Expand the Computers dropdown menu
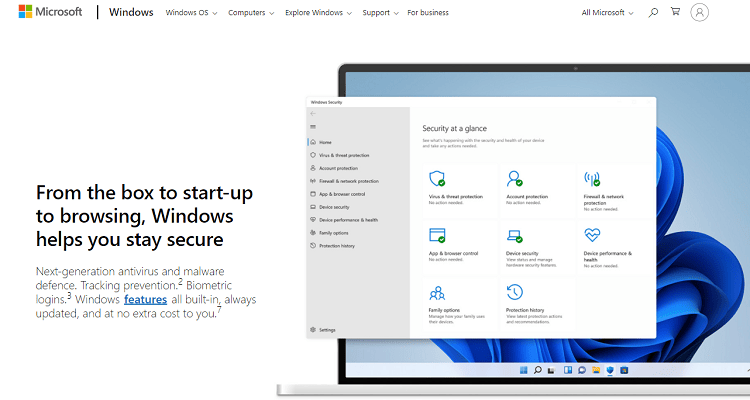 (x=251, y=13)
